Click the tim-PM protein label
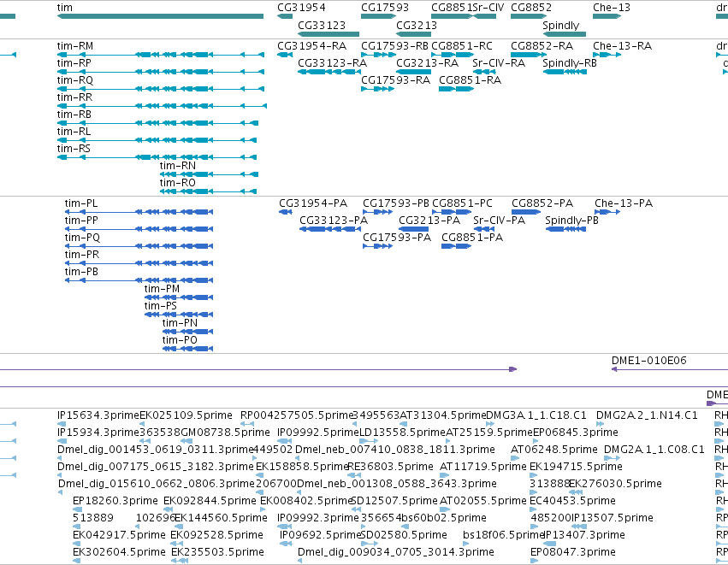The width and height of the screenshot is (728, 565). point(162,289)
